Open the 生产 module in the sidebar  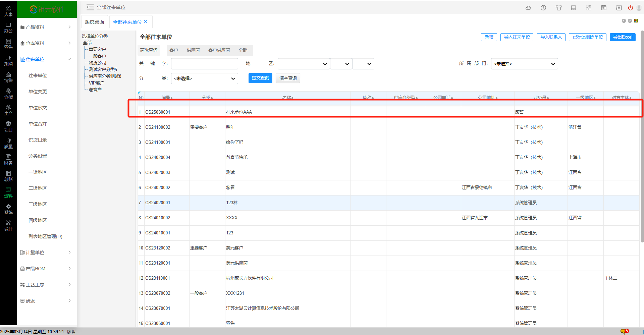tap(8, 110)
